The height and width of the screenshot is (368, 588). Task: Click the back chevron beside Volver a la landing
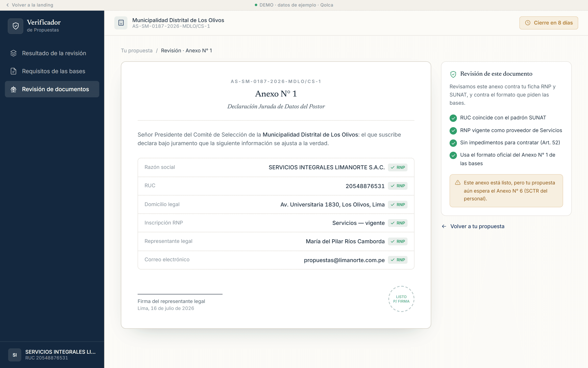tap(8, 5)
